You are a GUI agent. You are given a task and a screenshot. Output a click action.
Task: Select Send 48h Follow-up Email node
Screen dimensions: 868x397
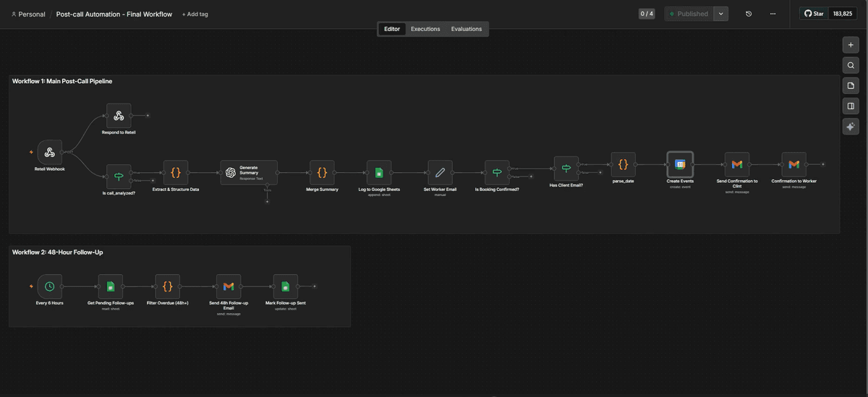(x=229, y=286)
